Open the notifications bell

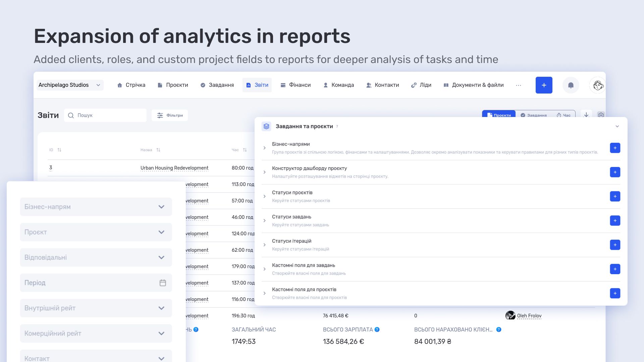571,85
